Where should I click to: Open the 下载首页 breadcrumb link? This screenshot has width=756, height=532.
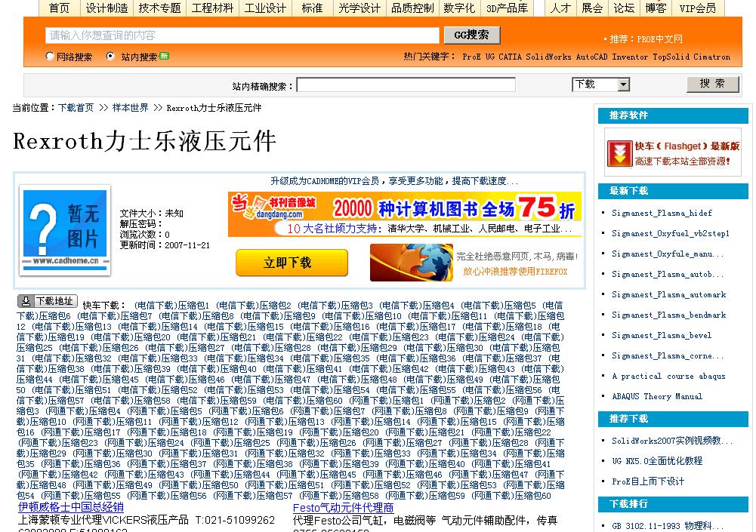click(x=76, y=107)
